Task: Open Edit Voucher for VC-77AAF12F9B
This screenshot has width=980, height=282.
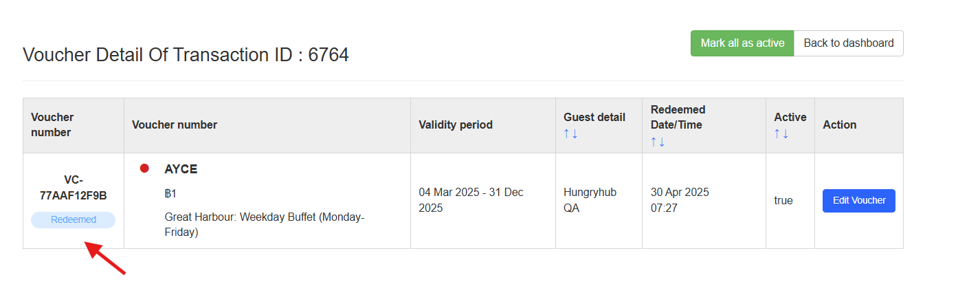Action: click(858, 201)
